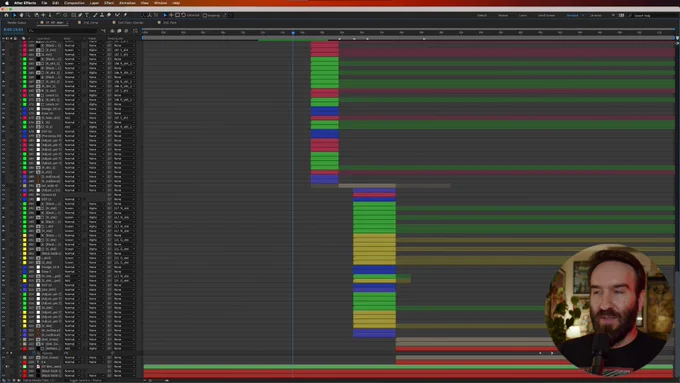The image size is (680, 383).
Task: Choose the Small Screen workspace
Action: pyautogui.click(x=546, y=15)
